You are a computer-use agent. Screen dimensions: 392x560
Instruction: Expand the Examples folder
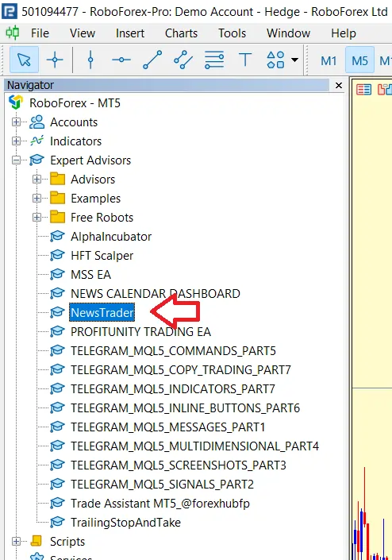(x=37, y=199)
